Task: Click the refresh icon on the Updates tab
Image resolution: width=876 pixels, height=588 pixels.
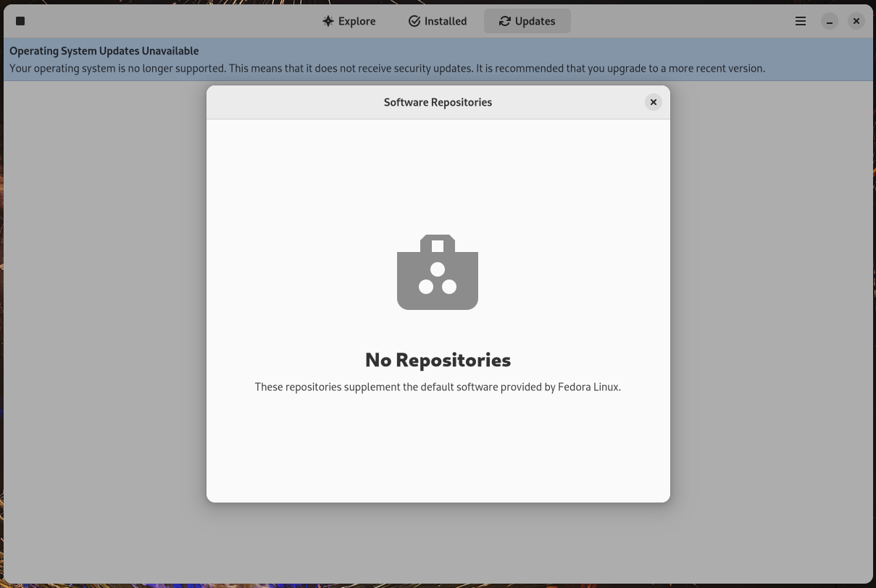Action: click(505, 21)
